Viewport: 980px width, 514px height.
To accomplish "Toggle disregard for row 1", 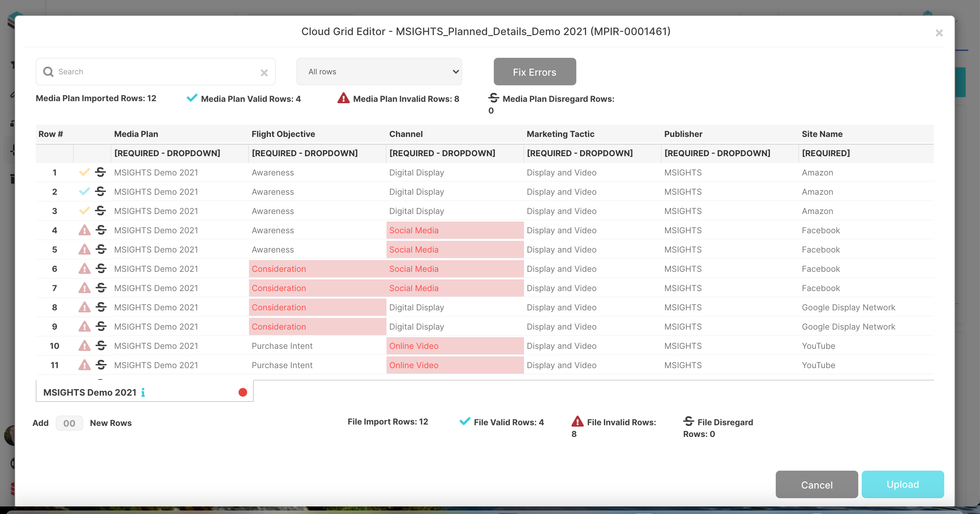I will pyautogui.click(x=100, y=172).
